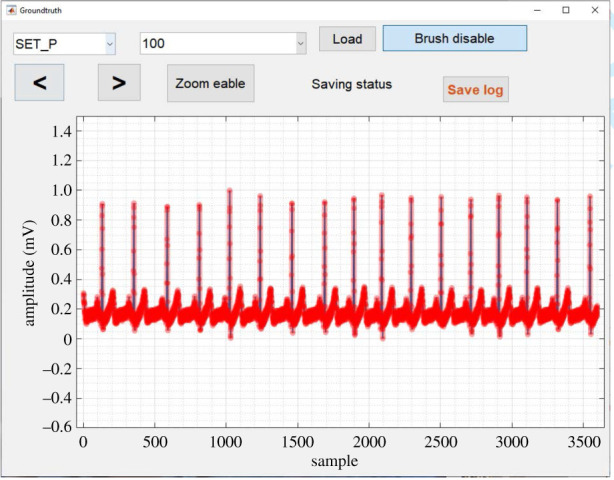Click the orange Save log button
This screenshot has height=480, width=614.
click(475, 90)
